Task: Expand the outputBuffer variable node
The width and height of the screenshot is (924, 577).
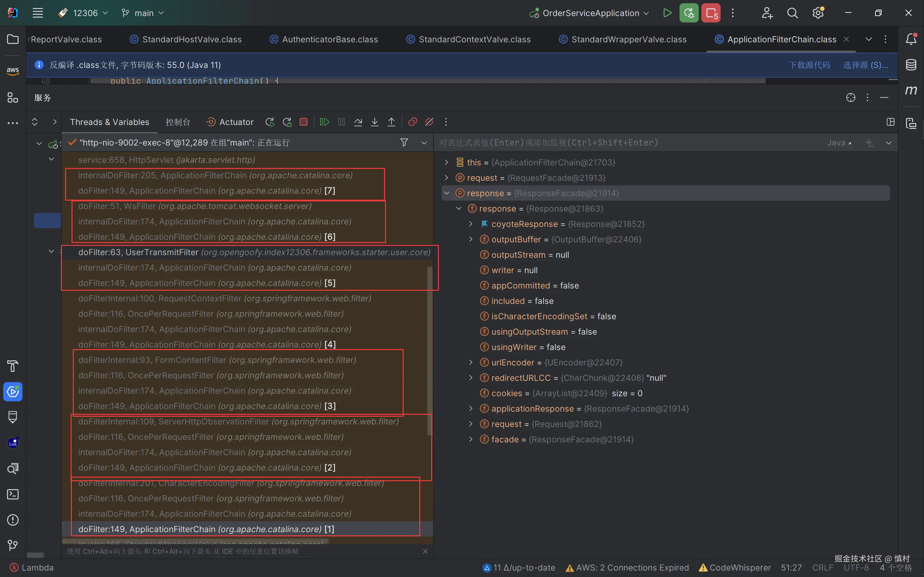Action: pyautogui.click(x=471, y=239)
